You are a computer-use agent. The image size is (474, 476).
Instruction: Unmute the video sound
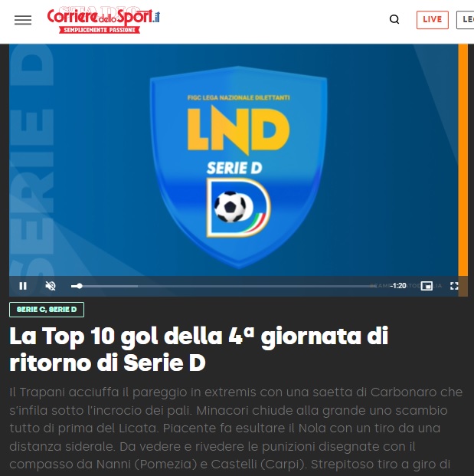coord(51,286)
